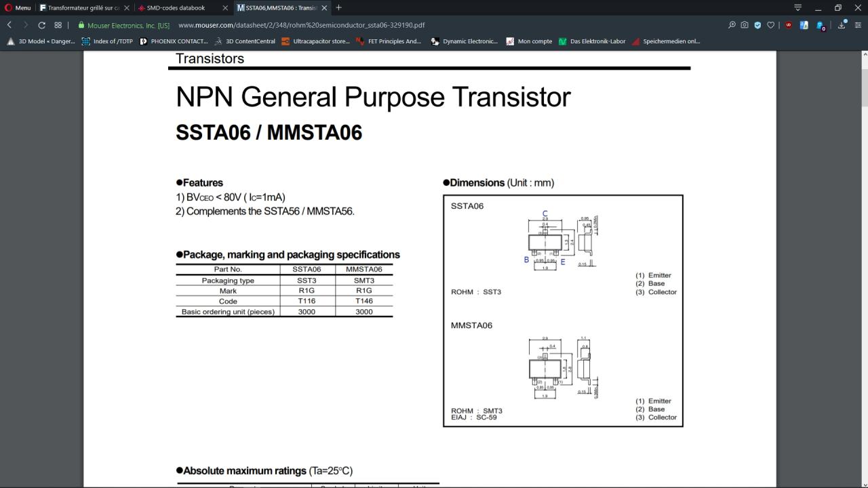The width and height of the screenshot is (868, 488).
Task: Switch to the SMD-codes databook tab
Action: 176,8
